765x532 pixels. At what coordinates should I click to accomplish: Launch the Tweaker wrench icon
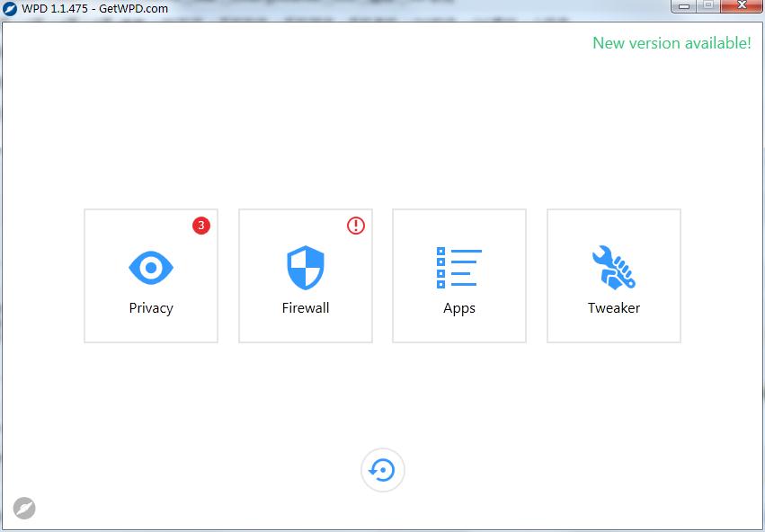coord(614,266)
